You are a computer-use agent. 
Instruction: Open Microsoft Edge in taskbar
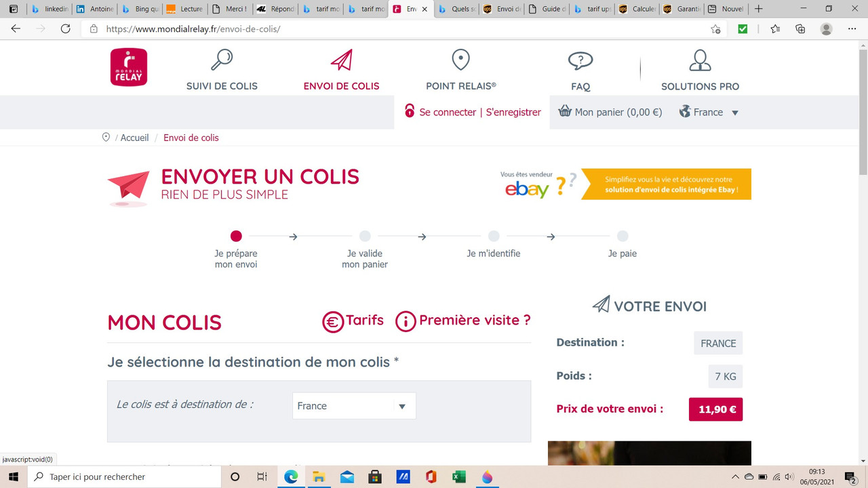coord(291,476)
